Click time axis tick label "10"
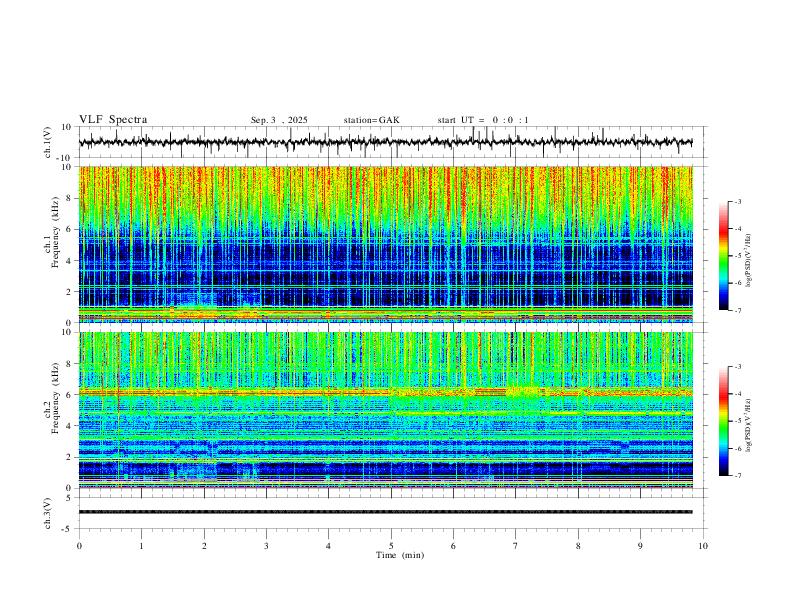 tap(703, 546)
